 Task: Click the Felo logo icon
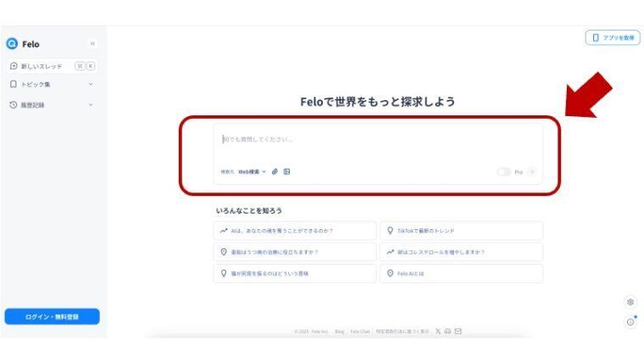pos(12,43)
